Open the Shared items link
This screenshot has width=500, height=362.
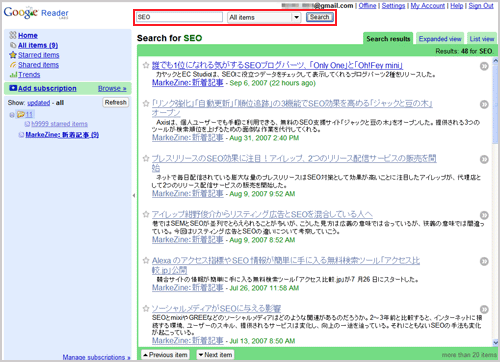click(x=38, y=65)
